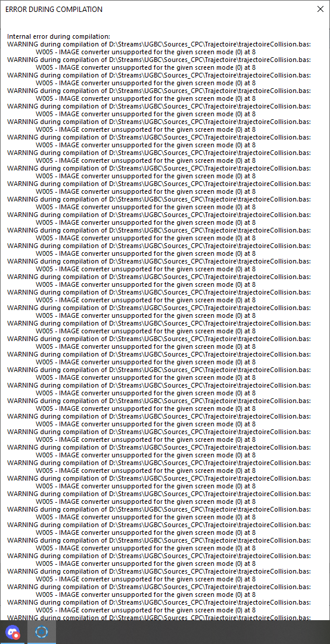Click the W005 code in first message
The image size is (330, 644).
click(x=45, y=52)
